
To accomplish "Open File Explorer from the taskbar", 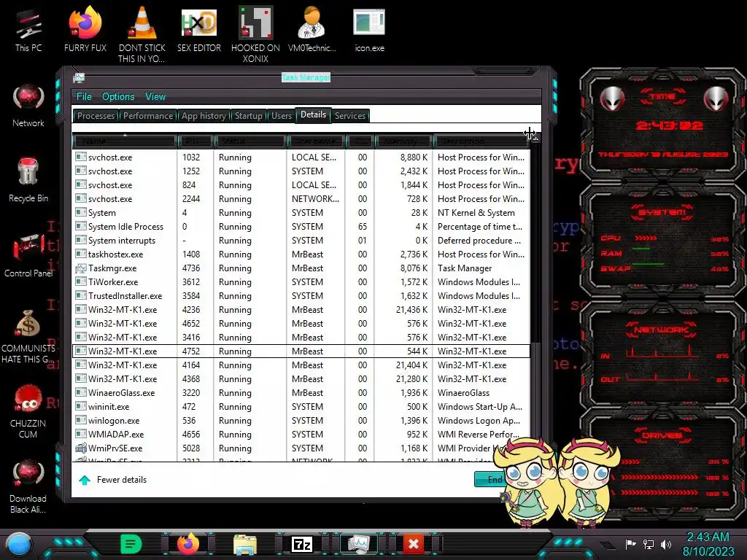I will (x=245, y=544).
